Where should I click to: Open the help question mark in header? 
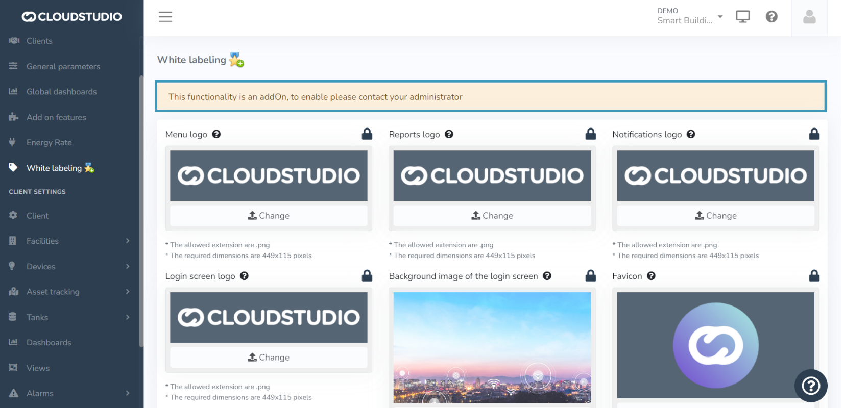[x=771, y=17]
